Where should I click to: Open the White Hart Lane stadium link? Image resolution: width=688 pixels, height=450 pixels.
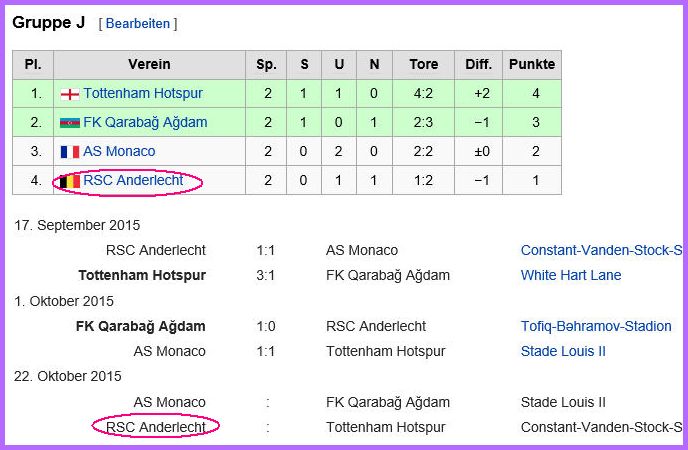pos(571,275)
